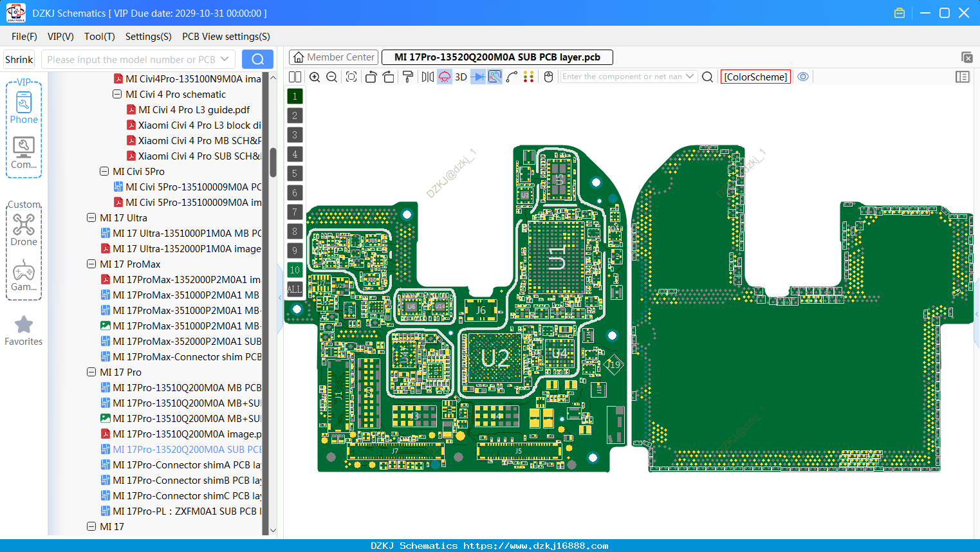Select the curved trace tool

tap(512, 77)
